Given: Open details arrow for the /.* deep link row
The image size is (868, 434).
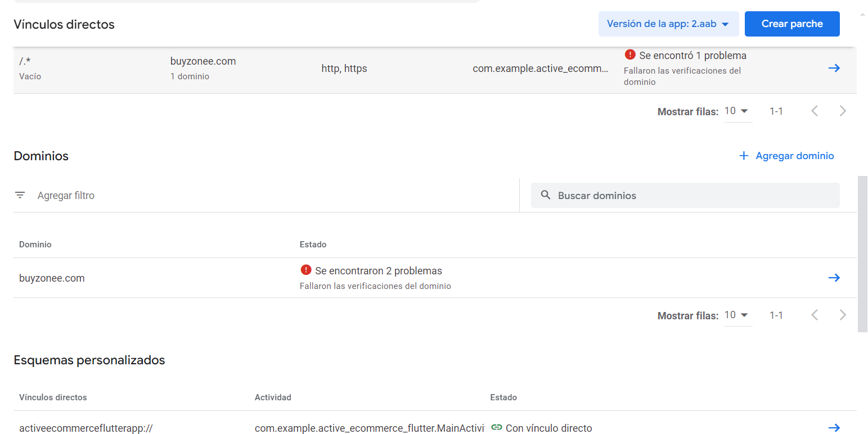Looking at the screenshot, I should point(834,68).
